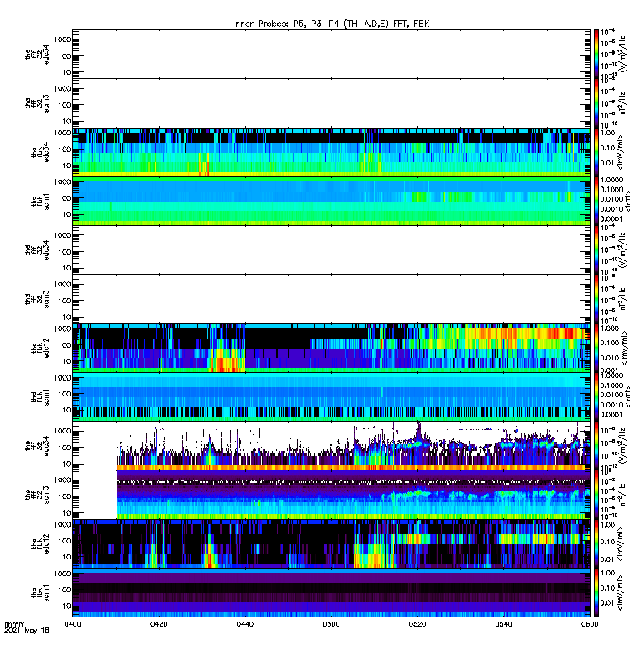Click the 'tha fbk edc34' panel label

[x=40, y=152]
